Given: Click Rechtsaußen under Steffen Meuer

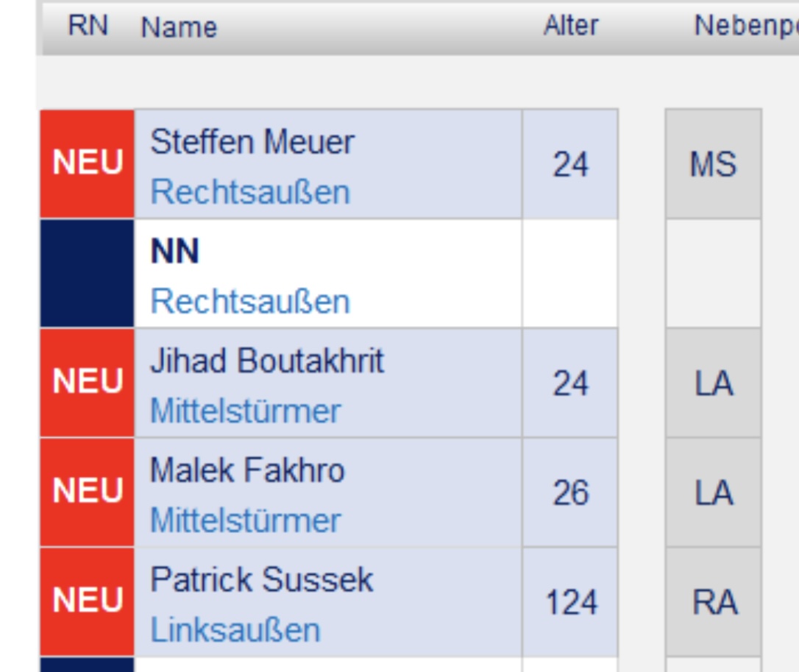Looking at the screenshot, I should tap(250, 192).
